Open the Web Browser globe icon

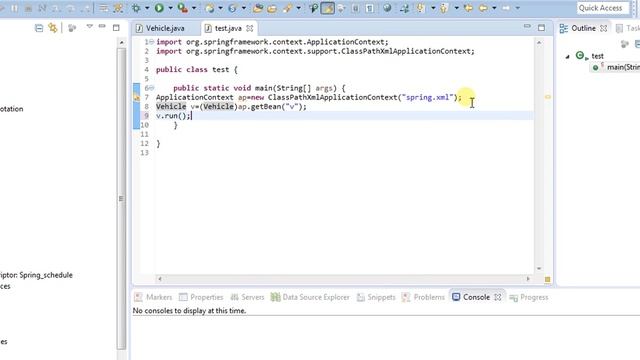pyautogui.click(x=387, y=8)
